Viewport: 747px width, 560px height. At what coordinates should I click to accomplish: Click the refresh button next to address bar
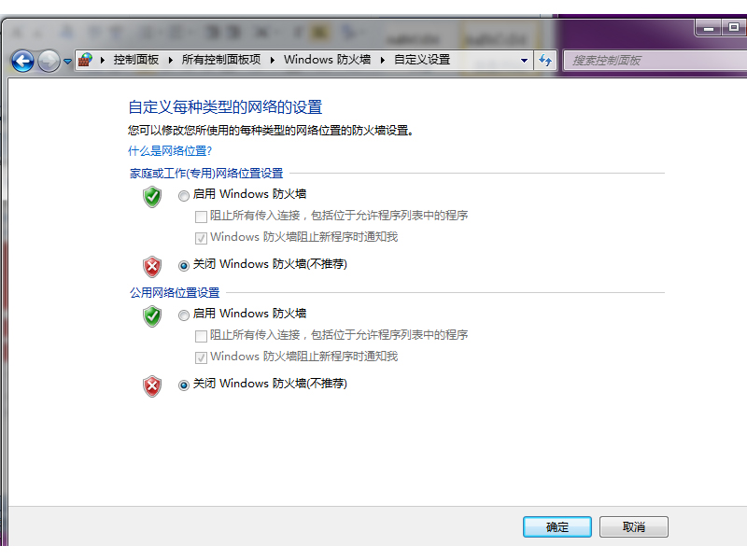tap(545, 61)
